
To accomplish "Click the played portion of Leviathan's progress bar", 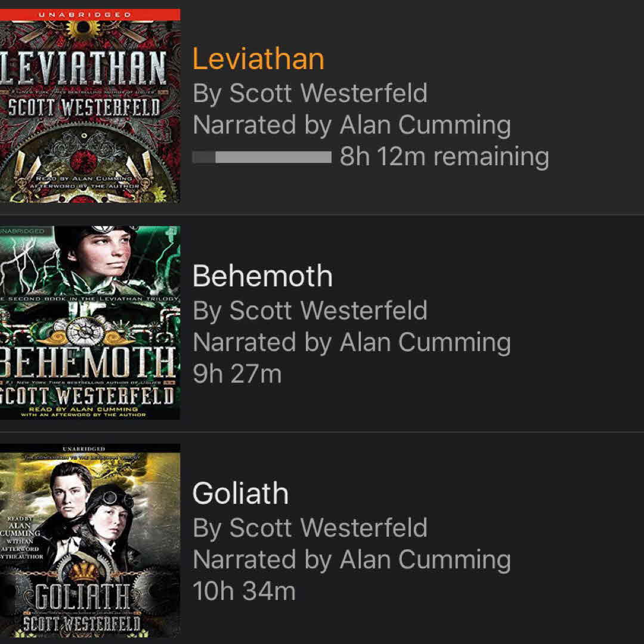I will 203,157.
